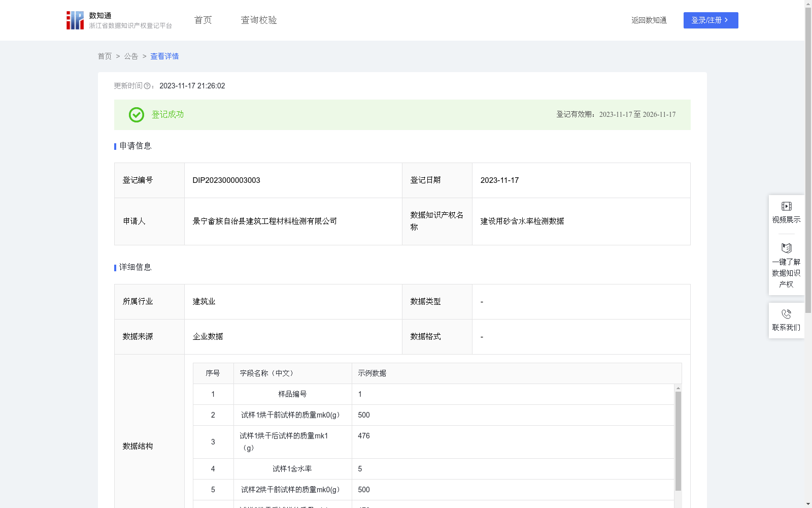
Task: Click the 联系我们 phone icon
Action: pyautogui.click(x=786, y=313)
